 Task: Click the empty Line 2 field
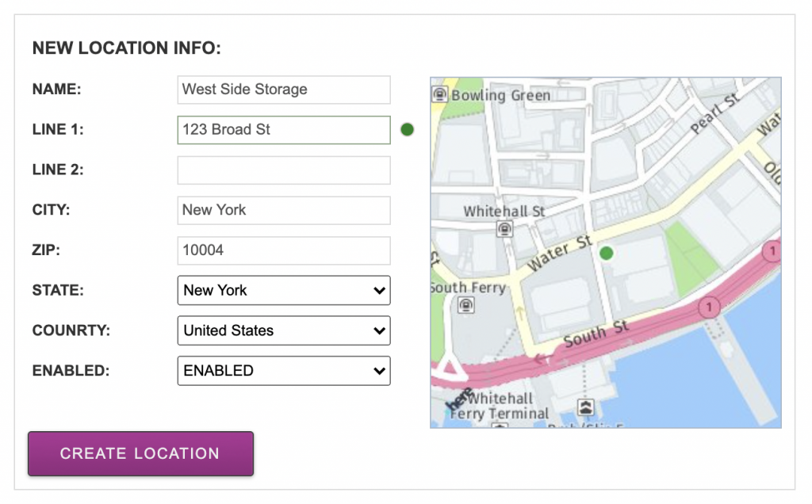[284, 170]
